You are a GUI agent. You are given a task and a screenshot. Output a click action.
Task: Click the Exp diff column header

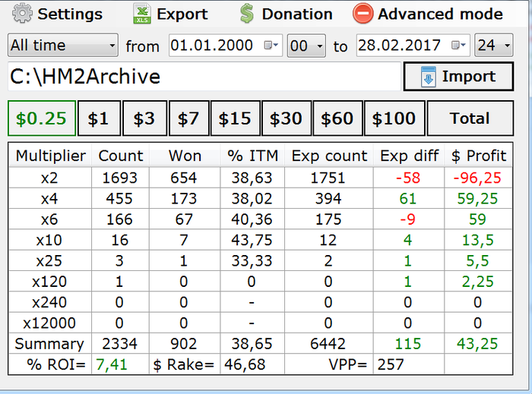409,156
